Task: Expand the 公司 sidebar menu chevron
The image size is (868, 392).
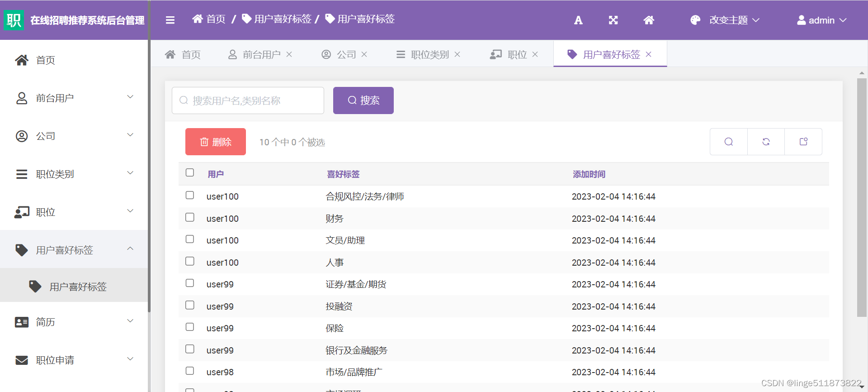Action: [130, 135]
